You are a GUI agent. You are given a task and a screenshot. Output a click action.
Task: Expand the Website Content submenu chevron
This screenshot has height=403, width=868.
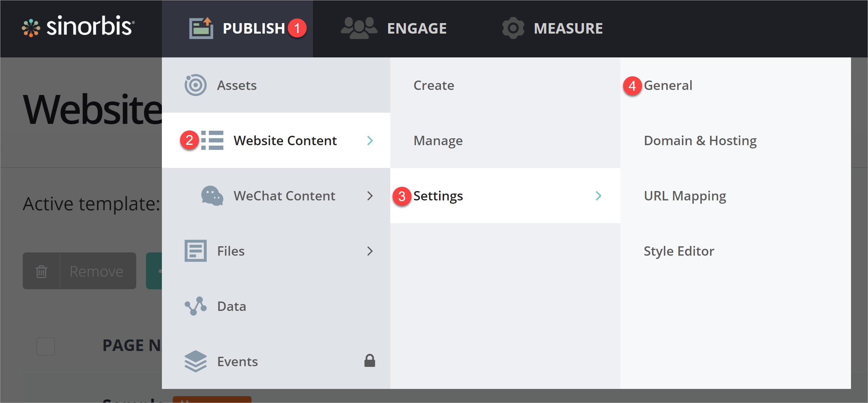pos(370,141)
